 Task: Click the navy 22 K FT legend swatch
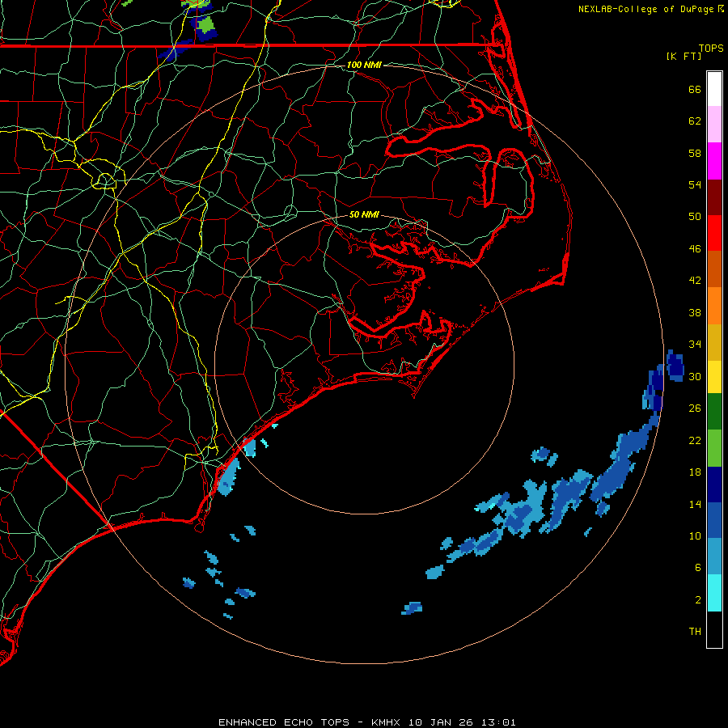coord(714,485)
